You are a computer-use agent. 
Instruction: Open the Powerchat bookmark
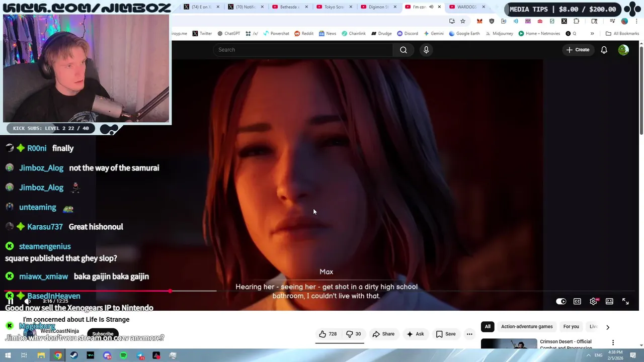[276, 34]
